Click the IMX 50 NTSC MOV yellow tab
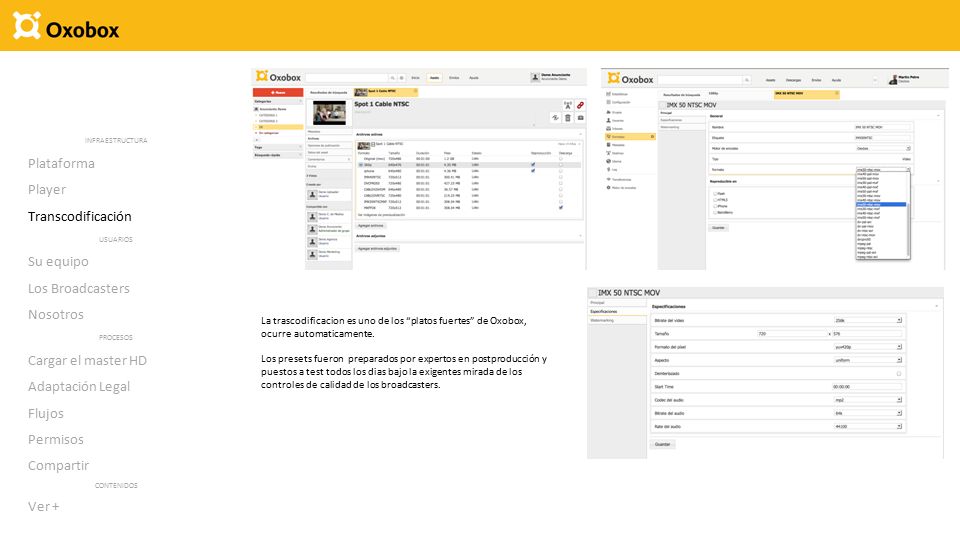The width and height of the screenshot is (960, 540). point(807,95)
